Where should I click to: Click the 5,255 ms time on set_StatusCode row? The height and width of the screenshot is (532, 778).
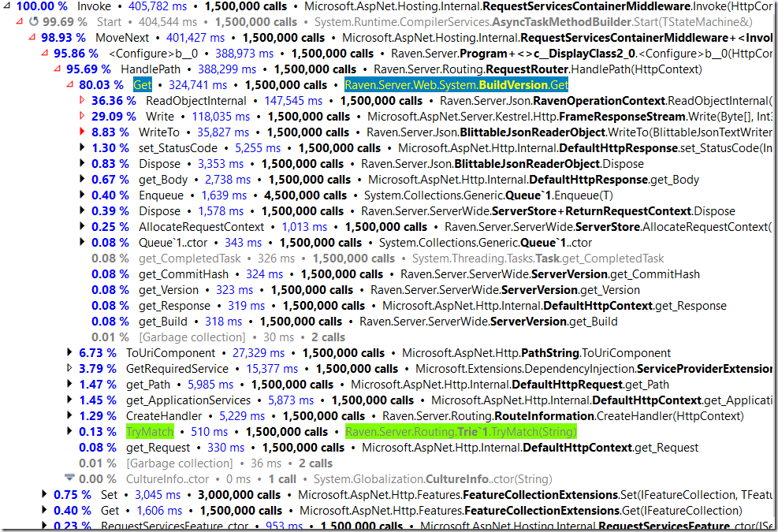click(258, 148)
